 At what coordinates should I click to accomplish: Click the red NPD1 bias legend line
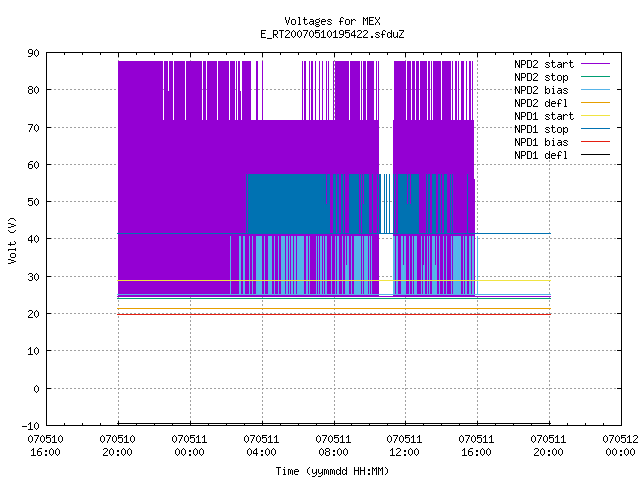[595, 142]
